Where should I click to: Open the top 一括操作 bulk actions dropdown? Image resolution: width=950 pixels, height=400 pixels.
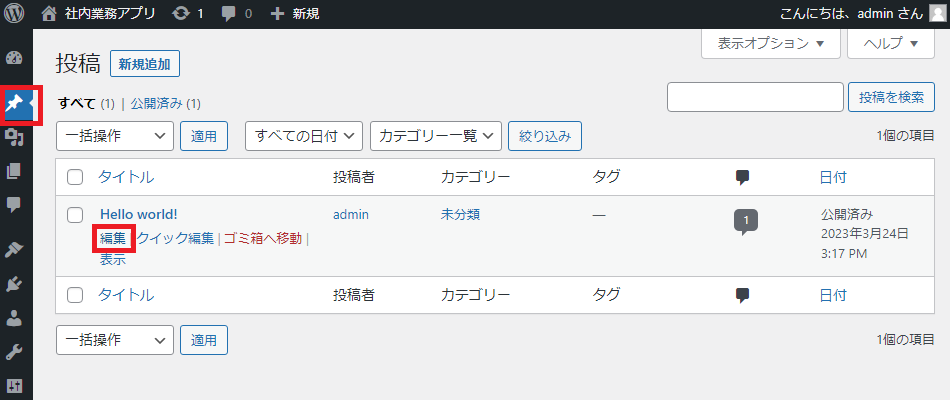pos(115,136)
